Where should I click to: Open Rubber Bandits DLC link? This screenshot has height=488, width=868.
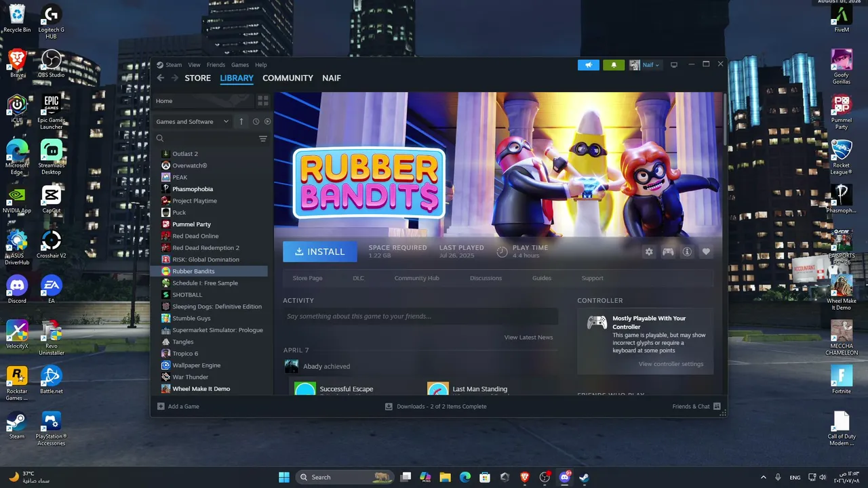click(359, 278)
